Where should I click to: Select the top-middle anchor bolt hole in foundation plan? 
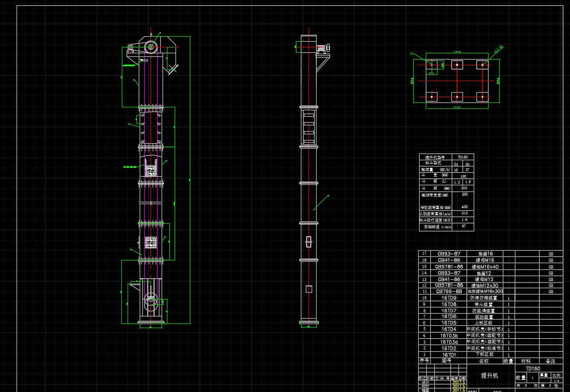[457, 65]
